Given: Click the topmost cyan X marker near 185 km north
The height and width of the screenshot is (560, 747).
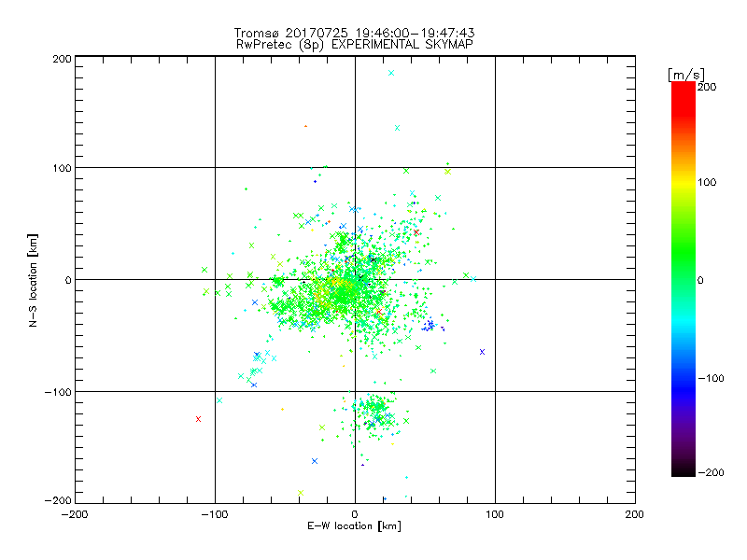Looking at the screenshot, I should (x=391, y=73).
